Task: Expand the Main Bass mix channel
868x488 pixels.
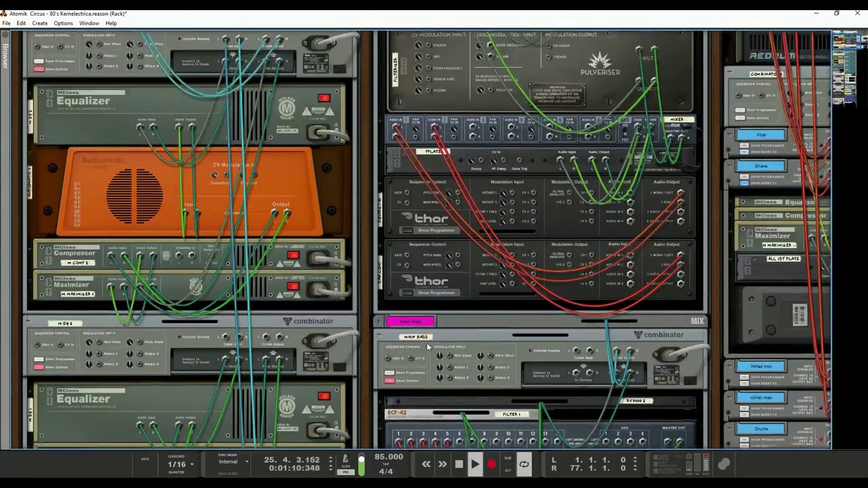Action: coord(378,321)
